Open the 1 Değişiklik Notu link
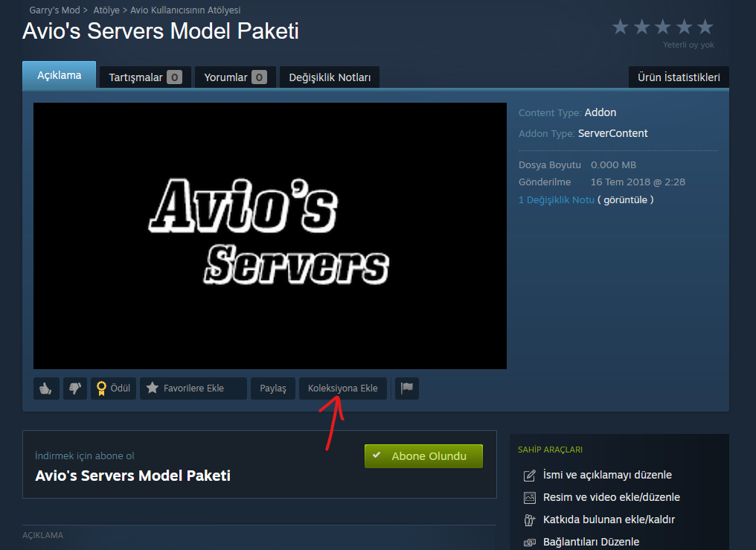This screenshot has height=550, width=756. (557, 199)
